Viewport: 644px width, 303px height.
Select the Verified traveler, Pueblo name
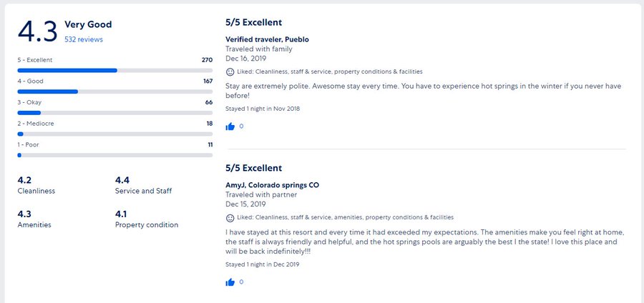pyautogui.click(x=267, y=39)
